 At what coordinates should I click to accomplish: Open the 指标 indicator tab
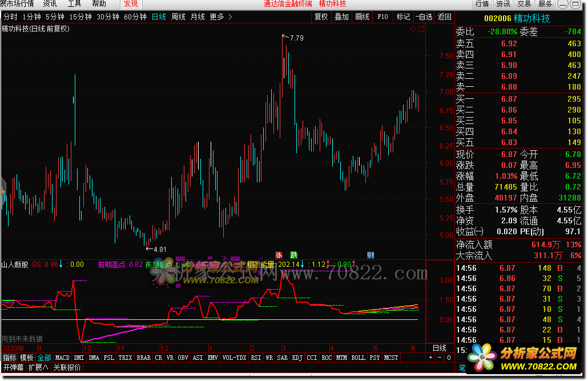pos(10,358)
